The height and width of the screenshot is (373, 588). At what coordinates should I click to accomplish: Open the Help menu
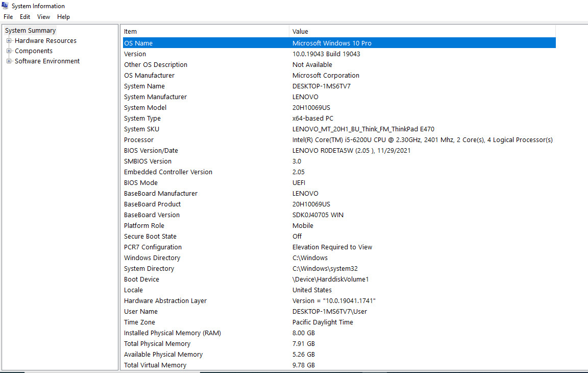click(x=63, y=17)
